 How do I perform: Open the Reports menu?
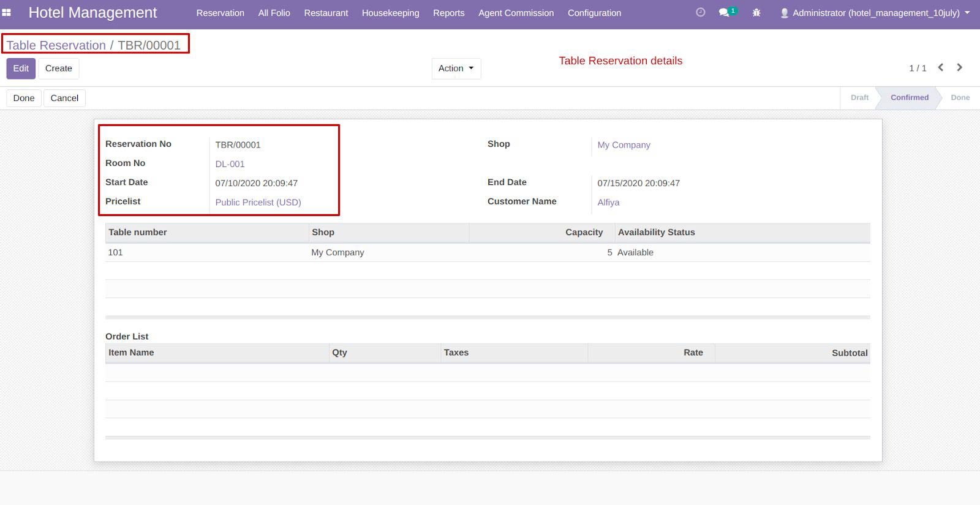click(449, 13)
